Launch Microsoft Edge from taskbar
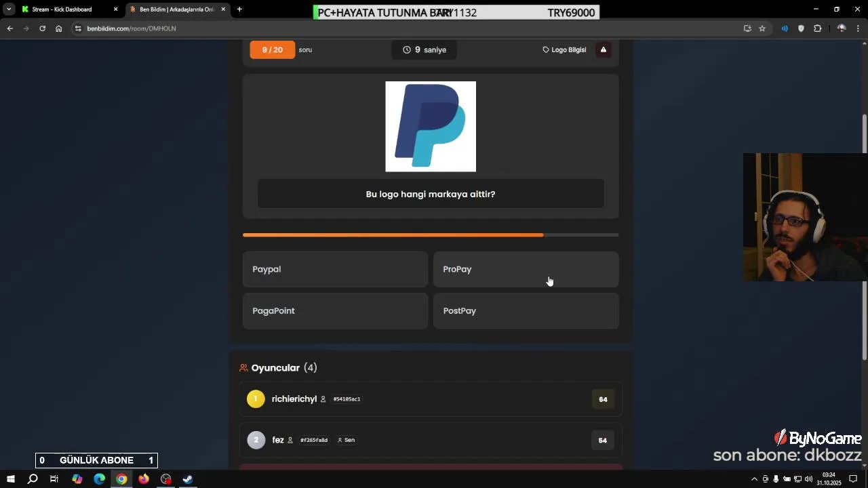The height and width of the screenshot is (488, 868). click(x=99, y=479)
